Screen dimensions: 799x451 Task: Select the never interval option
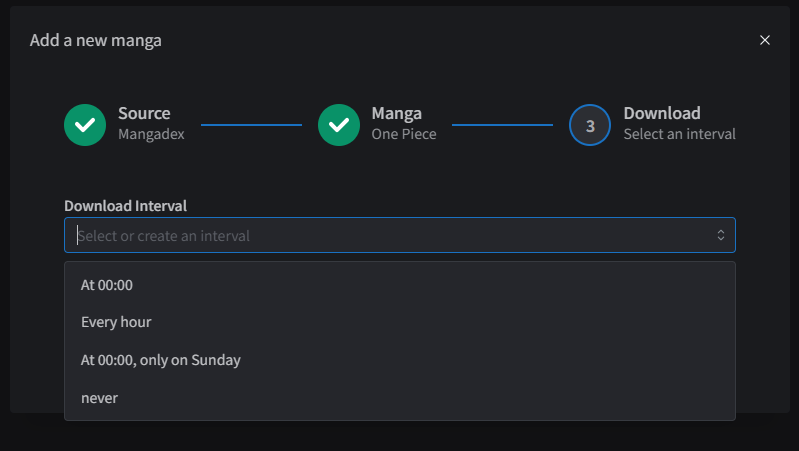(x=400, y=397)
